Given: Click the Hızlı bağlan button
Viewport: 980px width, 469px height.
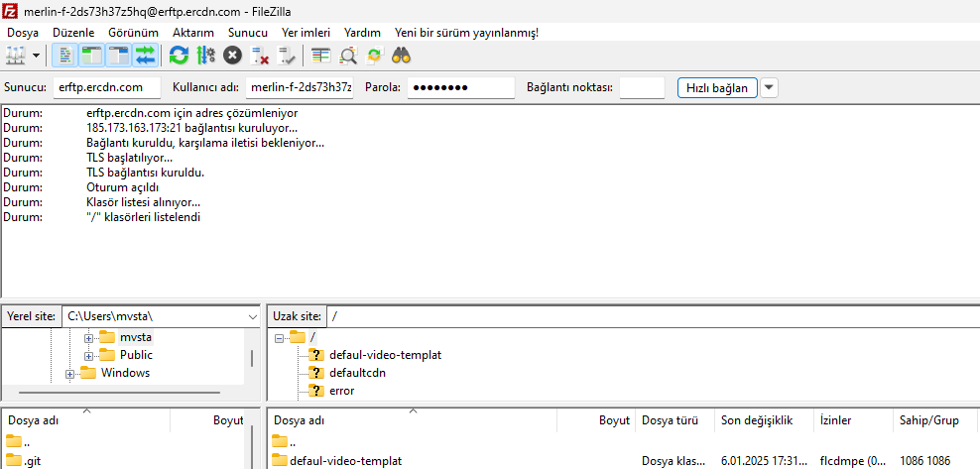Looking at the screenshot, I should click(x=717, y=88).
